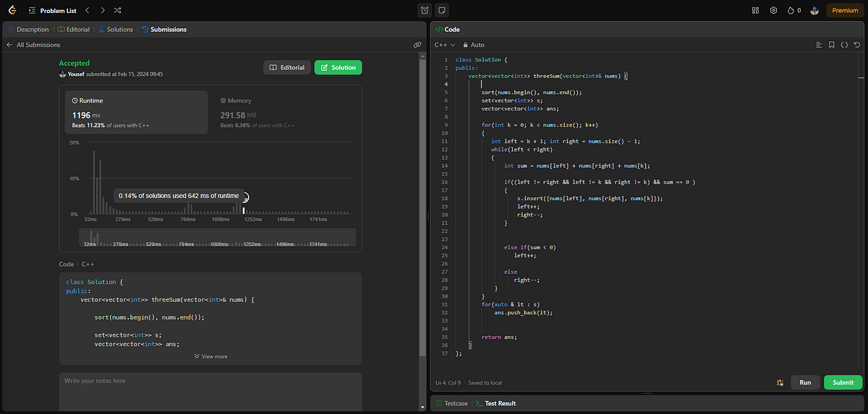The width and height of the screenshot is (868, 414).
Task: Open the debugger icon beside Run
Action: pyautogui.click(x=780, y=383)
